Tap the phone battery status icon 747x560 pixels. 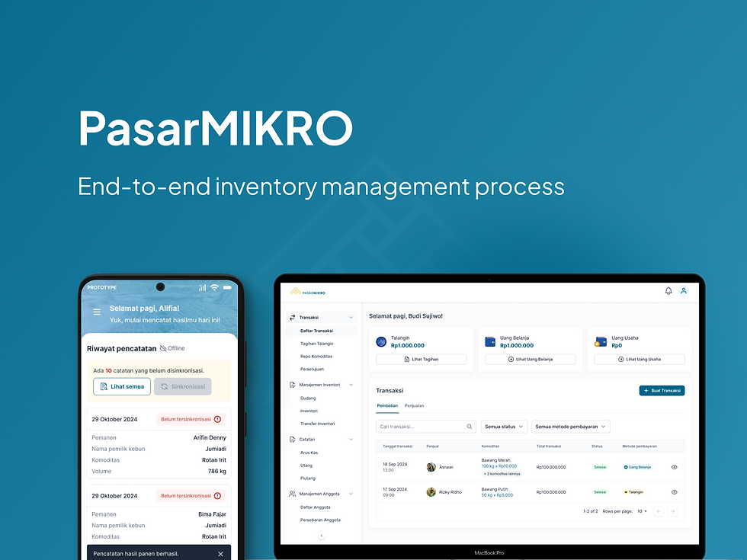[227, 288]
